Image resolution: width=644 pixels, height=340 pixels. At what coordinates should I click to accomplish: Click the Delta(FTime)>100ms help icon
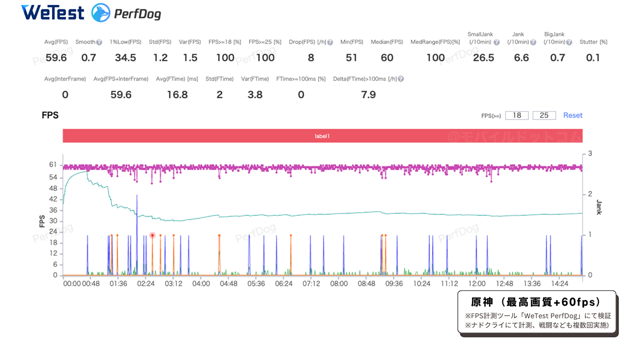(x=401, y=79)
